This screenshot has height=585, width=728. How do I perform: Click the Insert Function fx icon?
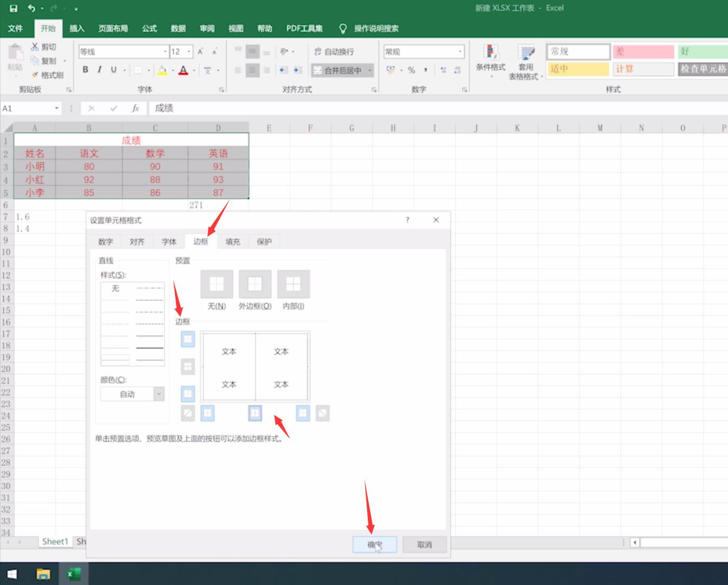pos(135,108)
